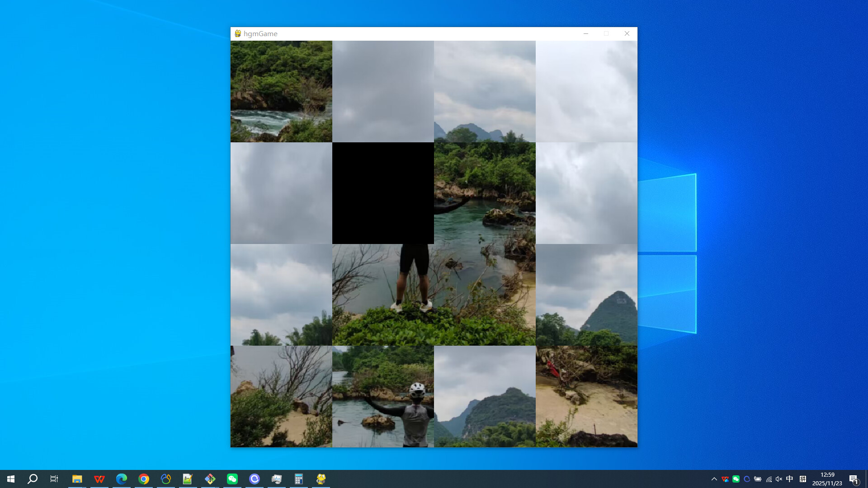The image size is (868, 488).
Task: Open Windows Search
Action: pyautogui.click(x=32, y=479)
